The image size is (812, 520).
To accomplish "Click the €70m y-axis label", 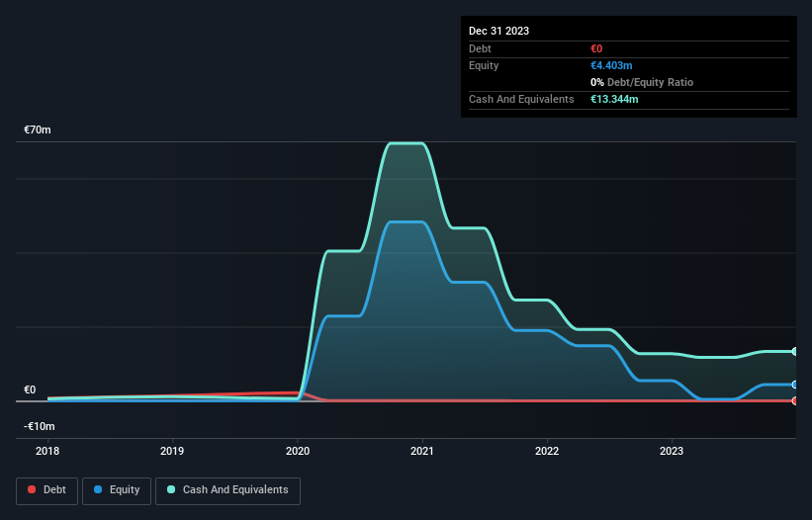I will (x=38, y=130).
